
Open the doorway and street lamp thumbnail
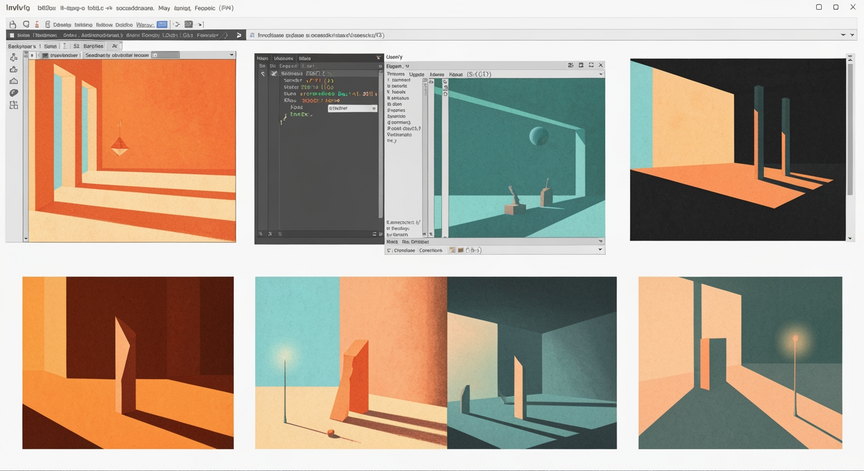pos(740,362)
